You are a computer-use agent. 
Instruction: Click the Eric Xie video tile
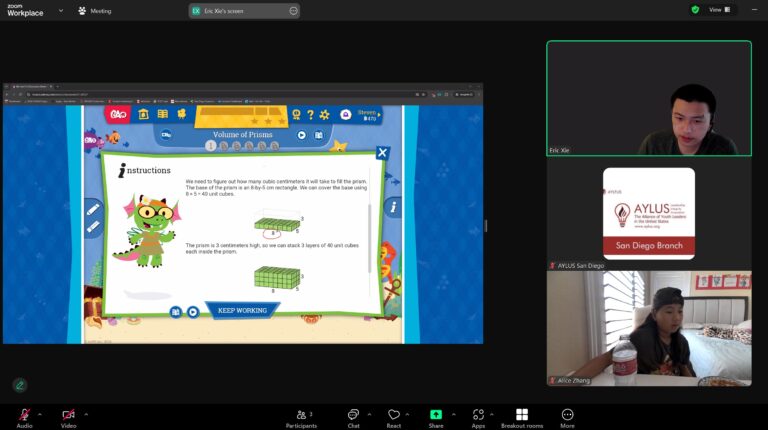tap(649, 98)
